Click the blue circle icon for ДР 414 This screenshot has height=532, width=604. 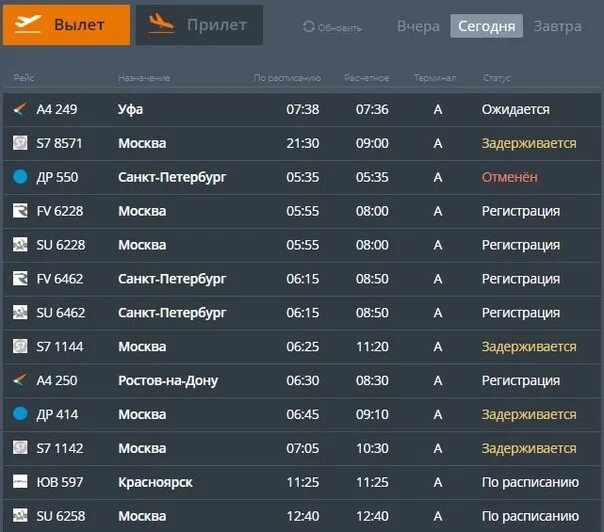click(20, 415)
